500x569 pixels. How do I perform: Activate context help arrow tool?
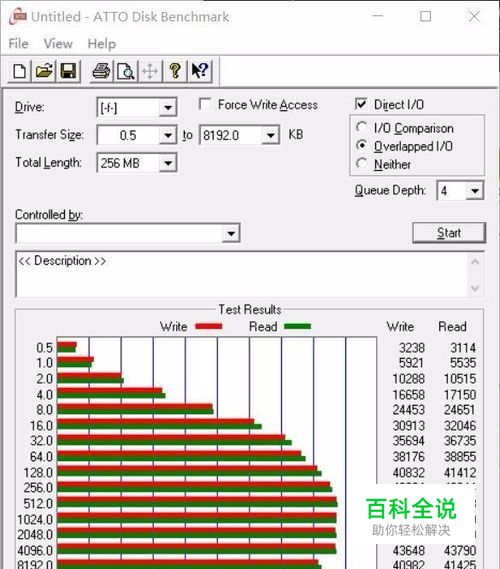200,71
